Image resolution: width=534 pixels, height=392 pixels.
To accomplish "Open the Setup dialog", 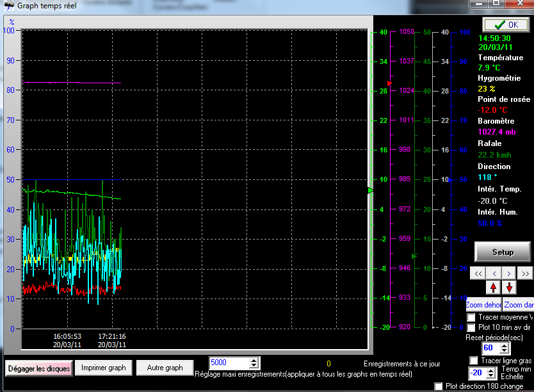I will point(503,252).
